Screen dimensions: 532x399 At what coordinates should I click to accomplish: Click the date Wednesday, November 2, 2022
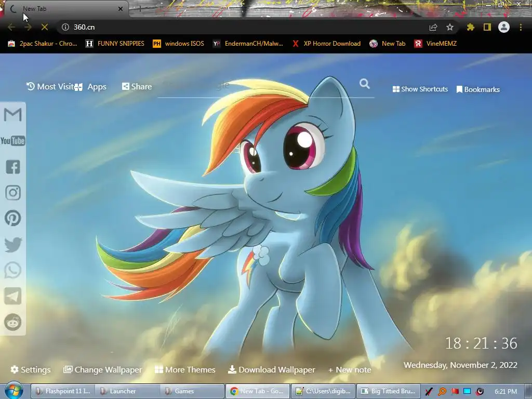pos(460,365)
